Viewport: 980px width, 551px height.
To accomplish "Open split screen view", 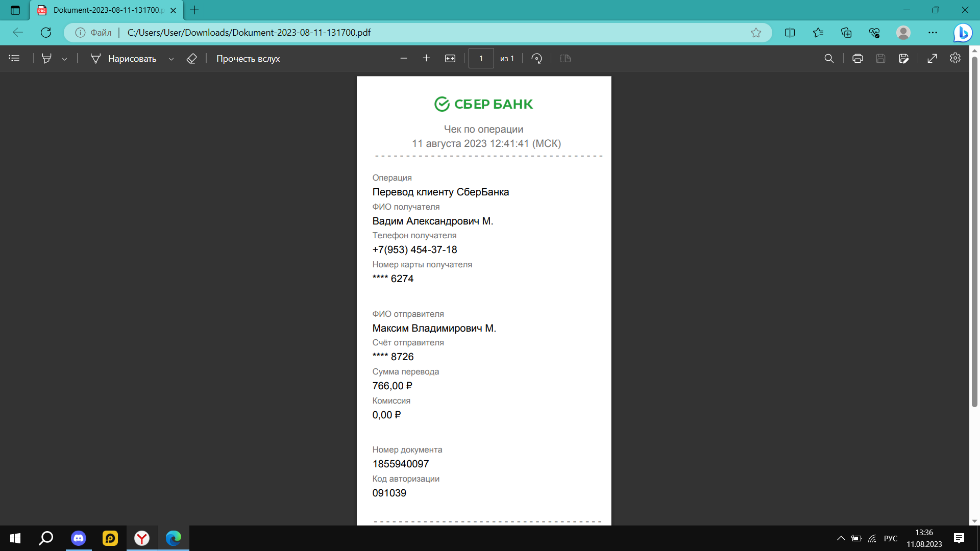I will point(790,33).
